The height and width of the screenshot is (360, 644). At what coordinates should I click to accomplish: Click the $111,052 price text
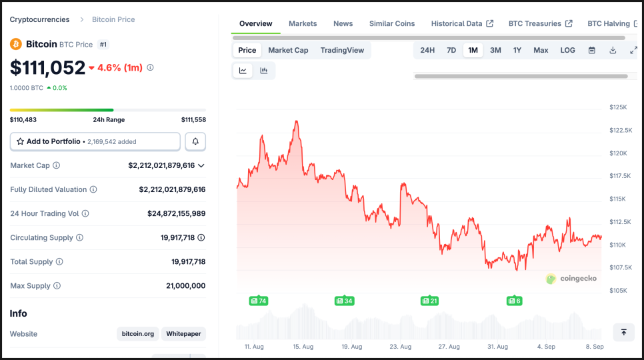coord(47,68)
